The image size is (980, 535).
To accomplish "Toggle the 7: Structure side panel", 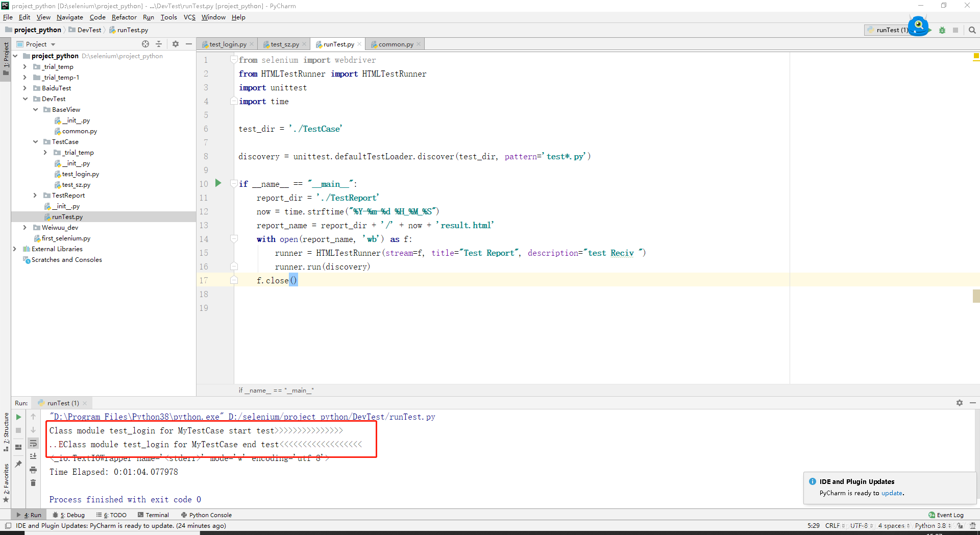I will tap(6, 432).
